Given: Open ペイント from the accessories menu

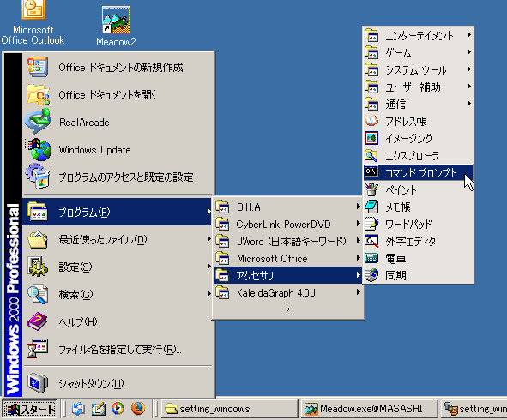Looking at the screenshot, I should [x=418, y=189].
